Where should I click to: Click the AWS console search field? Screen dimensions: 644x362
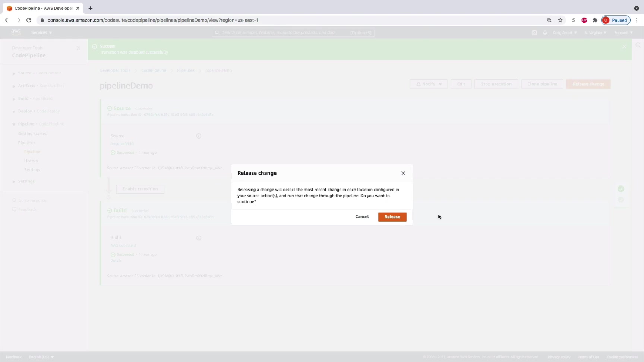click(x=293, y=32)
